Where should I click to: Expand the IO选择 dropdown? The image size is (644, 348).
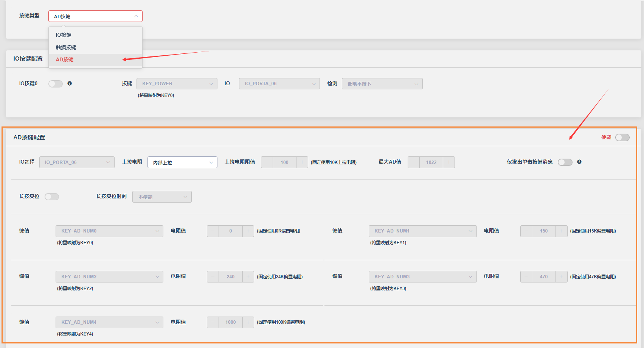tap(77, 162)
